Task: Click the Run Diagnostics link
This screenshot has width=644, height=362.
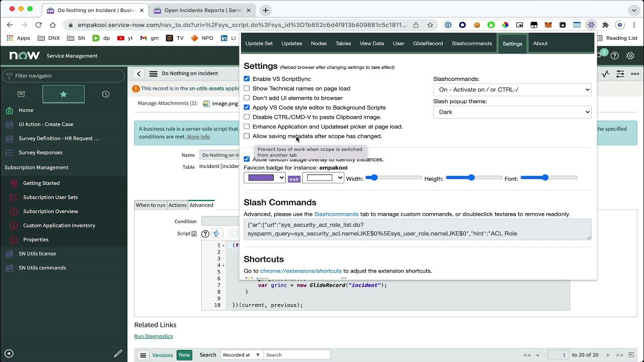Action: point(153,336)
